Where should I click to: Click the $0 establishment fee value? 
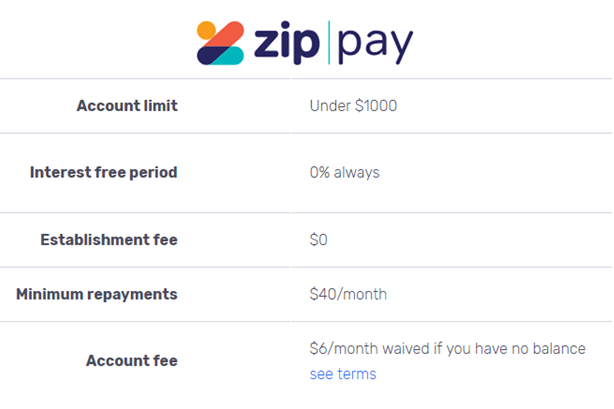pyautogui.click(x=318, y=240)
